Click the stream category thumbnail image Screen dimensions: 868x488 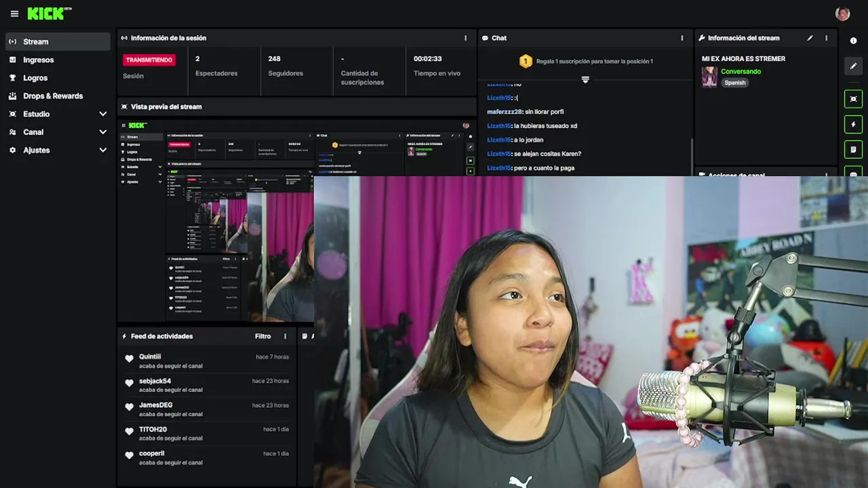tap(709, 77)
